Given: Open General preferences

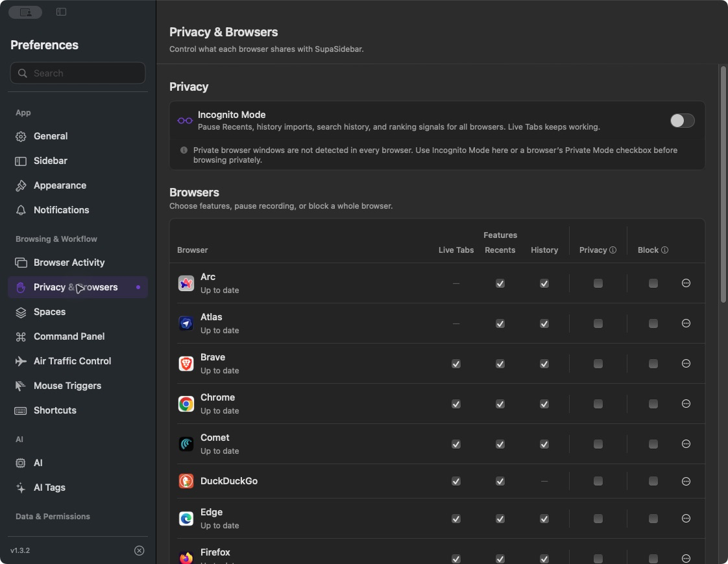Looking at the screenshot, I should (77, 136).
